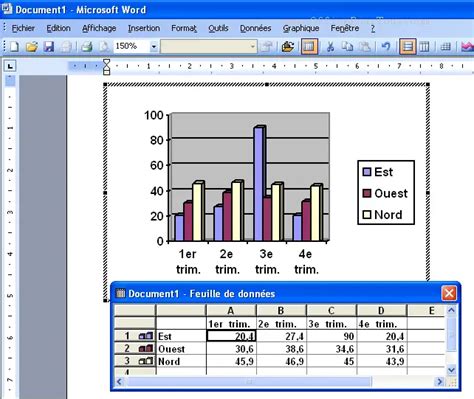Screen dimensions: 474x399
Task: Select row 3 header with Nord series icon
Action: pyautogui.click(x=135, y=361)
